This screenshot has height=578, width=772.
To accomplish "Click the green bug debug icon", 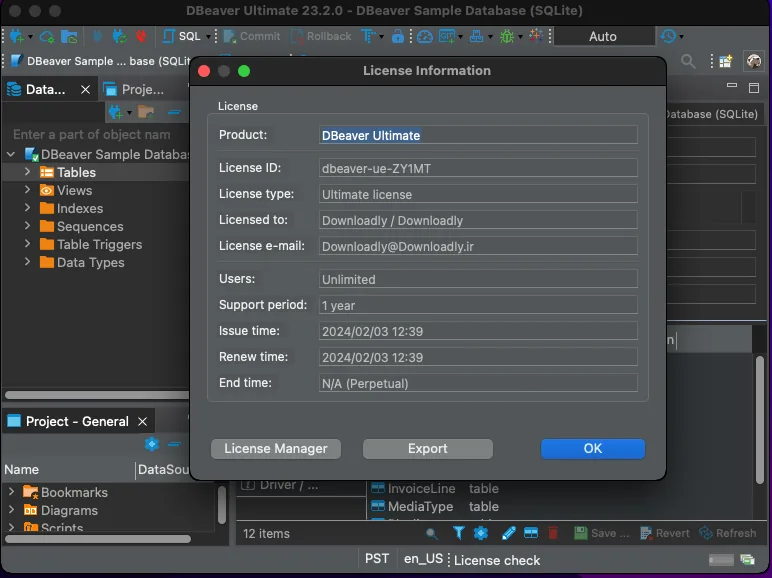I will 507,36.
